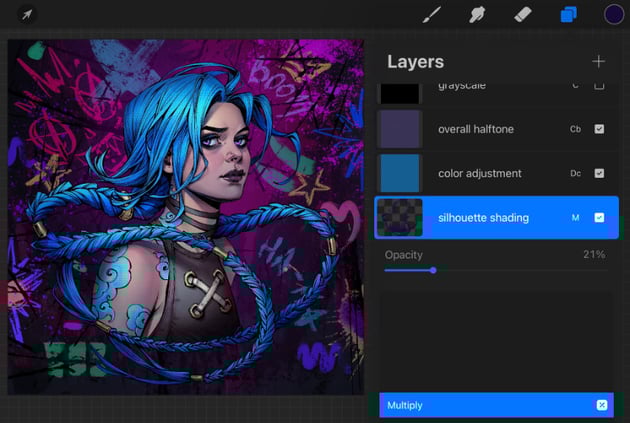This screenshot has height=423, width=630.
Task: Select the Smudge tool
Action: [477, 14]
